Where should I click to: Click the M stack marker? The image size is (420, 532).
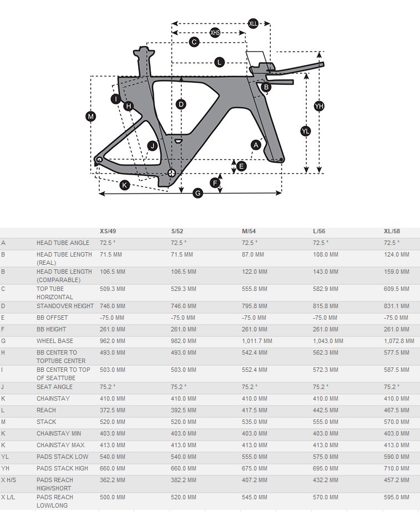tap(90, 117)
